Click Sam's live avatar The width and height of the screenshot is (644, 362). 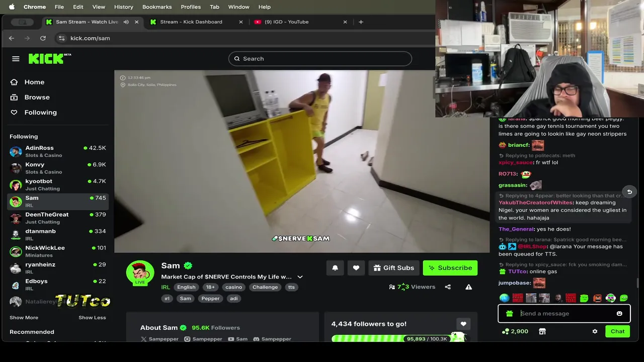[140, 274]
